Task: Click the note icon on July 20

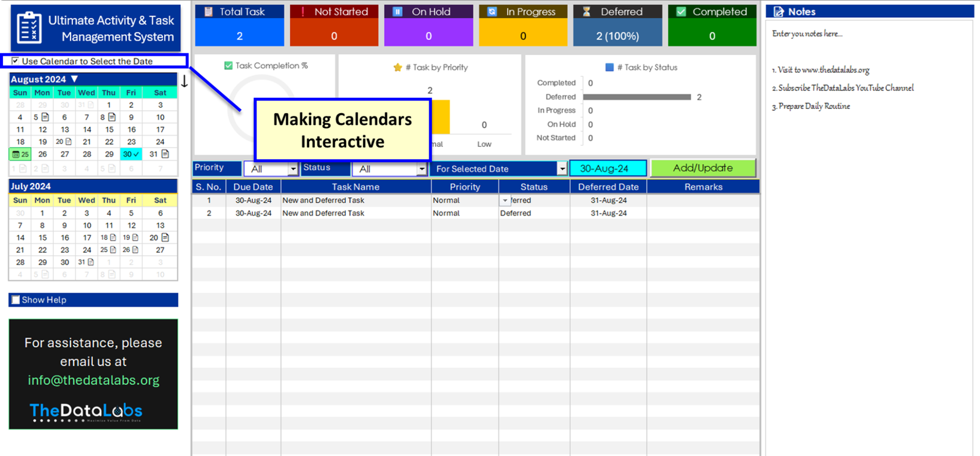Action: (x=165, y=237)
